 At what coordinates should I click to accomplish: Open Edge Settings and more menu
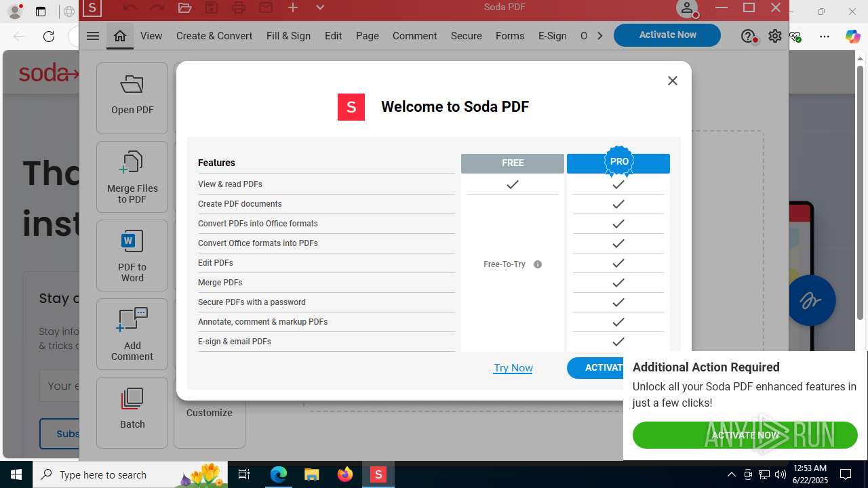tap(825, 37)
